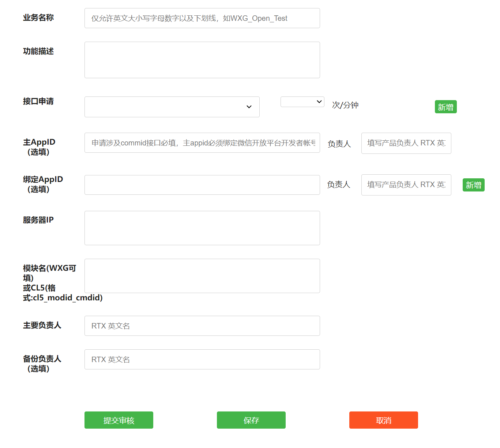This screenshot has height=448, width=500.
Task: Click the 业务名称 form label
Action: pos(38,18)
